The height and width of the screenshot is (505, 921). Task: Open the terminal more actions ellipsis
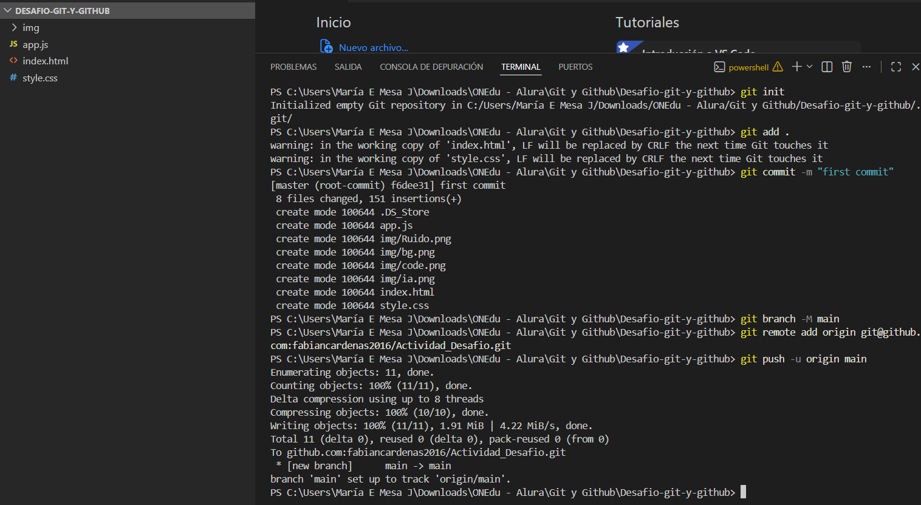pyautogui.click(x=866, y=67)
